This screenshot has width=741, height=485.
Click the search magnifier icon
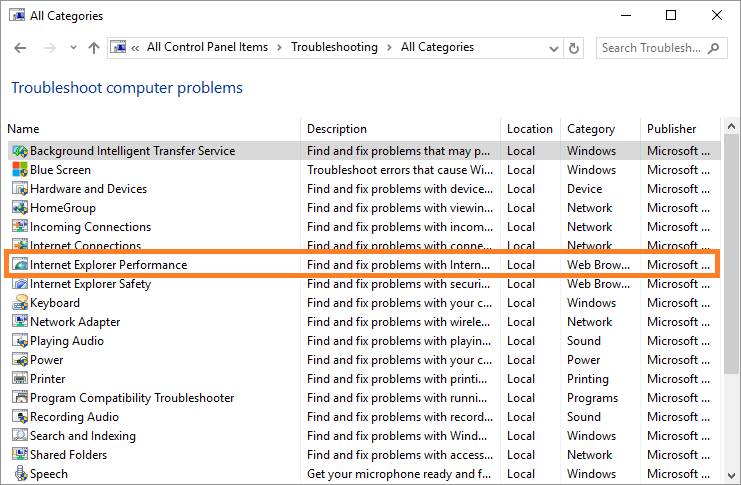click(714, 48)
